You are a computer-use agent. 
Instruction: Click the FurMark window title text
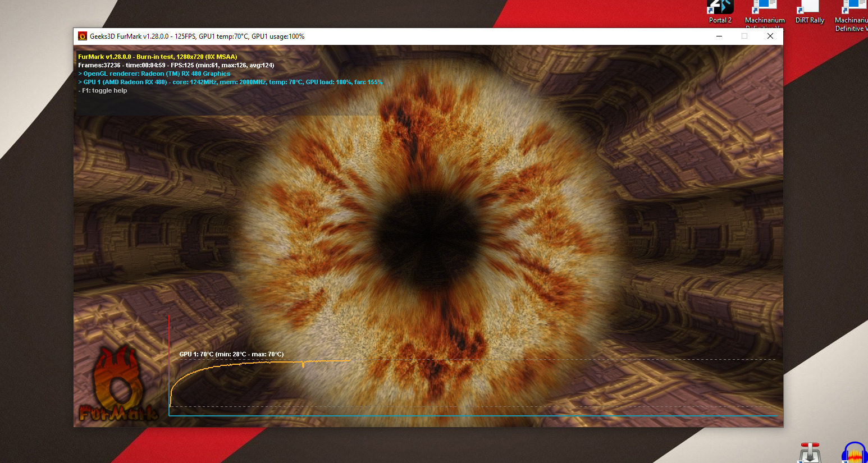click(197, 36)
